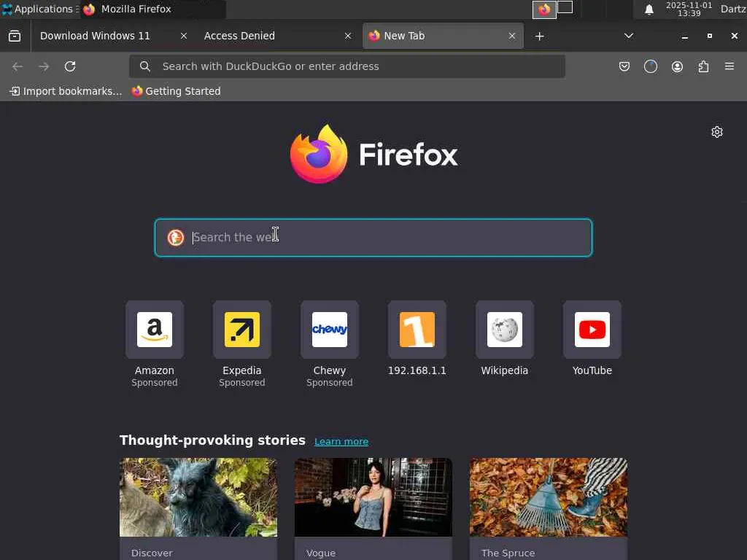Click Import bookmarks in bookmarks toolbar
Screen dimensions: 747x560
click(x=66, y=91)
